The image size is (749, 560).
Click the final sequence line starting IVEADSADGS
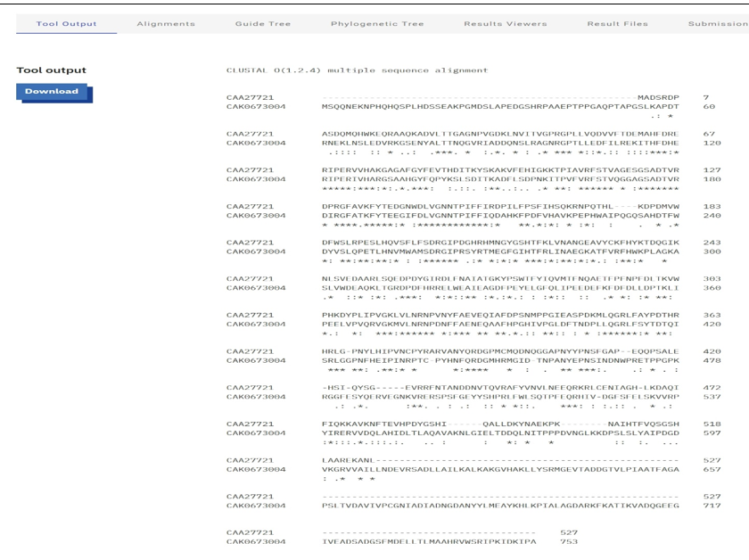click(429, 542)
